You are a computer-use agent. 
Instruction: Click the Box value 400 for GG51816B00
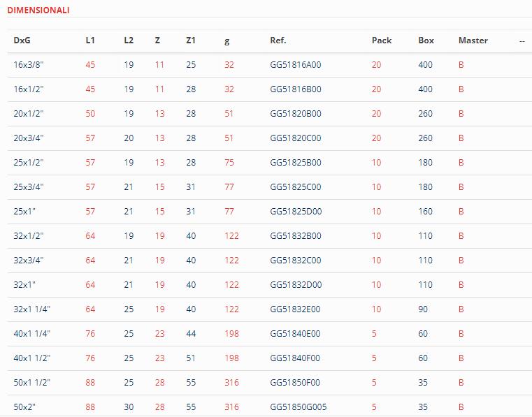426,89
